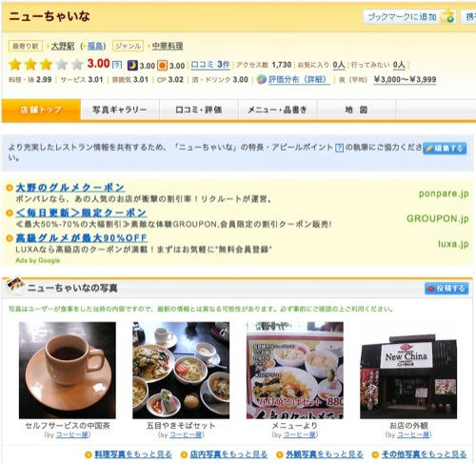The width and height of the screenshot is (476, 463).
Task: Open the 中華料理 genre link
Action: pyautogui.click(x=168, y=46)
